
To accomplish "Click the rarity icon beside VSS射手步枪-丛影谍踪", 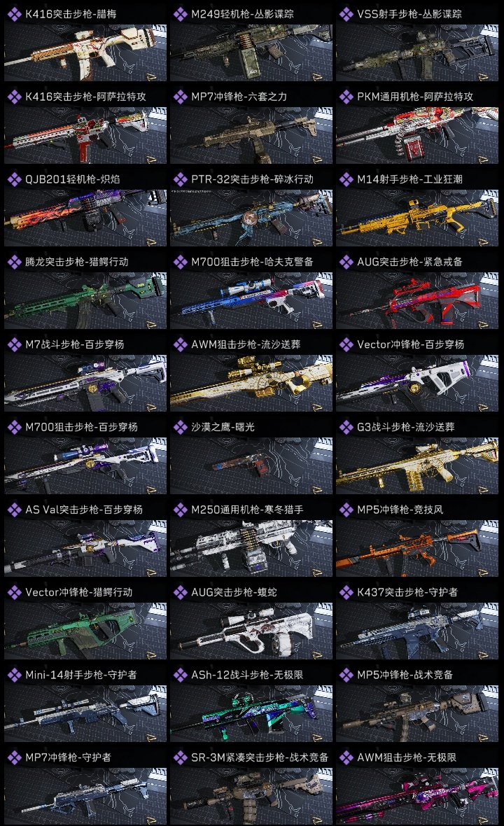I will (x=346, y=14).
